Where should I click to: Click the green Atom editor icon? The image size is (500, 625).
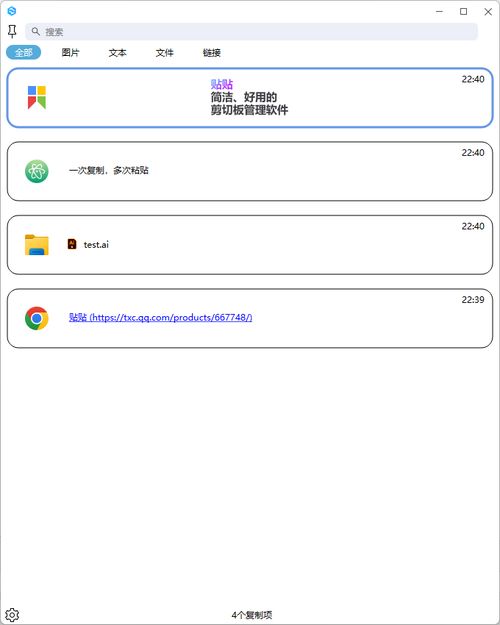click(x=37, y=171)
